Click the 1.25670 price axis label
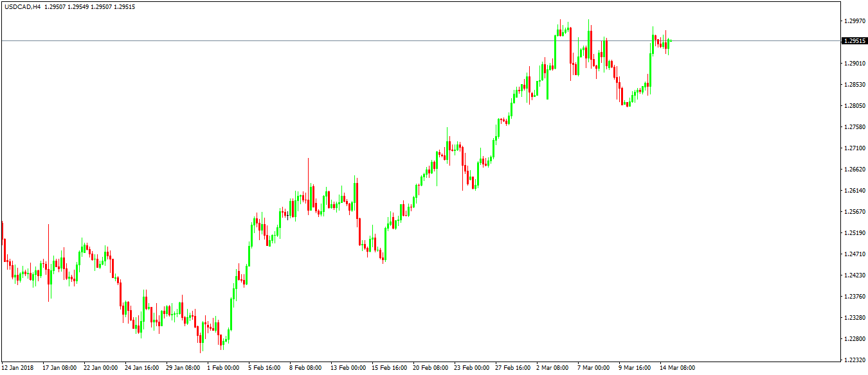This screenshot has width=868, height=375. pyautogui.click(x=854, y=211)
